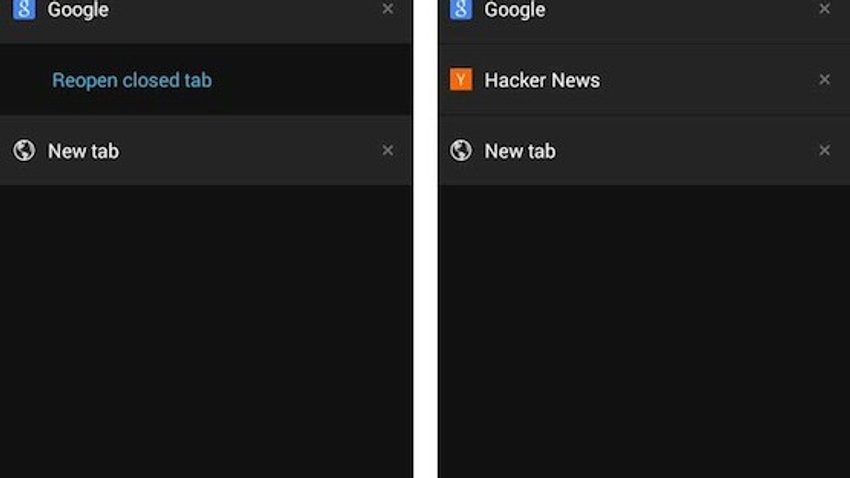Open the New tab entry under Reopen closed tab

206,151
